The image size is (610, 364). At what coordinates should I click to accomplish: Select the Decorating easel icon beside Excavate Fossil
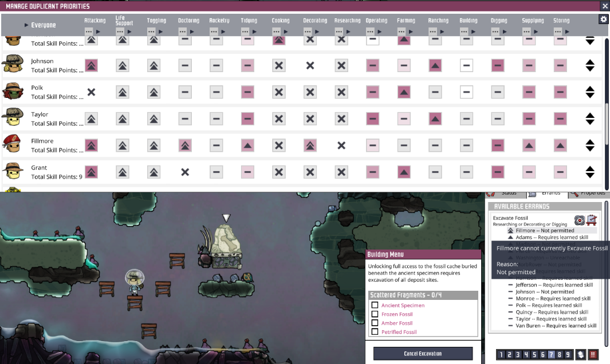point(592,220)
